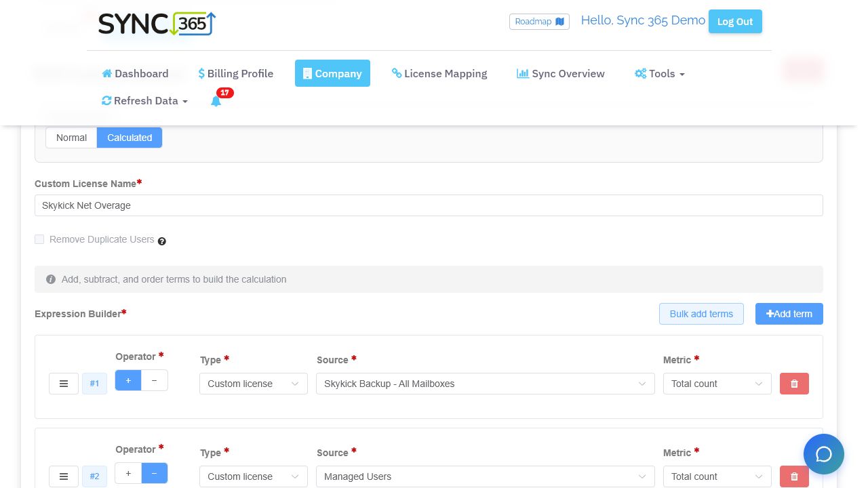Screen dimensions: 868x488
Task: Expand the Tools menu
Action: click(x=660, y=73)
